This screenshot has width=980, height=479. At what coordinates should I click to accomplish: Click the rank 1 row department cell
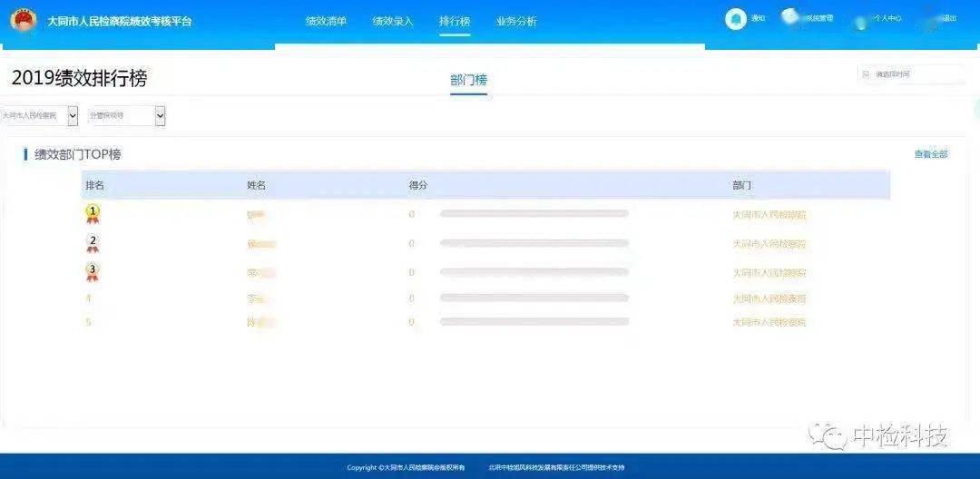[x=769, y=215]
